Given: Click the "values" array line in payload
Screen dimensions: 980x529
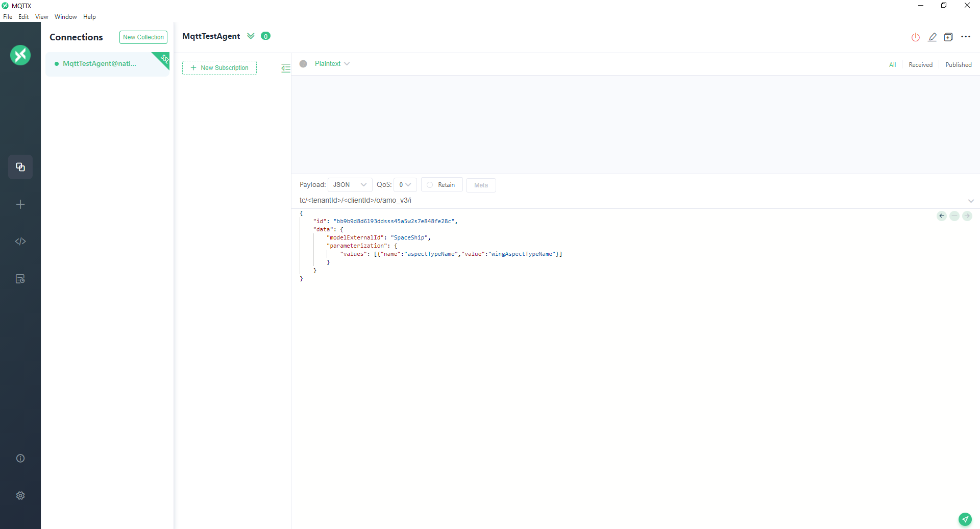Looking at the screenshot, I should (x=451, y=254).
